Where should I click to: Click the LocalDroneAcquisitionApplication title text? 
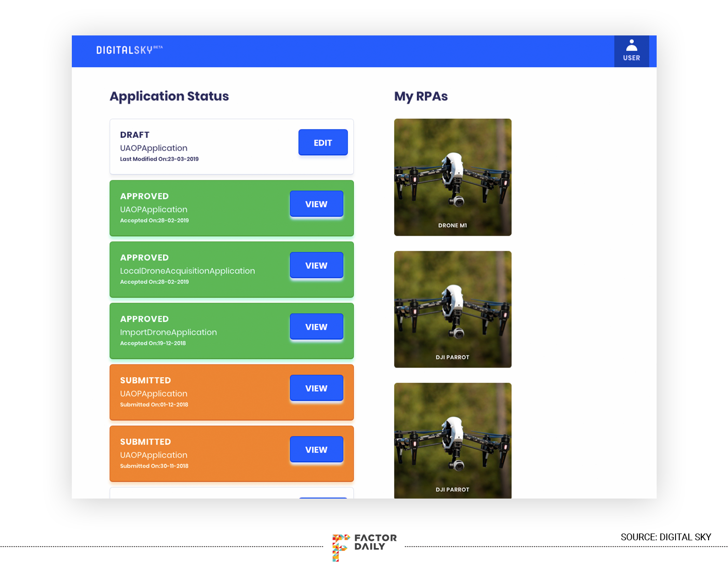(x=187, y=271)
